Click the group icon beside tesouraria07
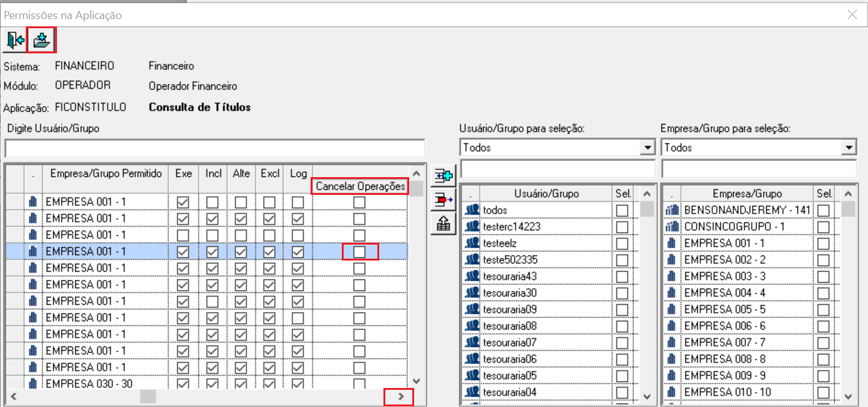 [x=472, y=343]
